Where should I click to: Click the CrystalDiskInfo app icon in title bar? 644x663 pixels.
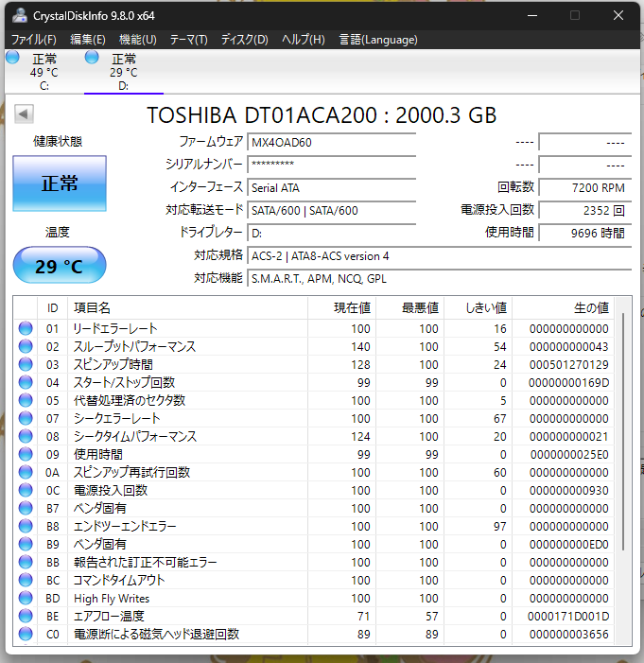(x=20, y=16)
